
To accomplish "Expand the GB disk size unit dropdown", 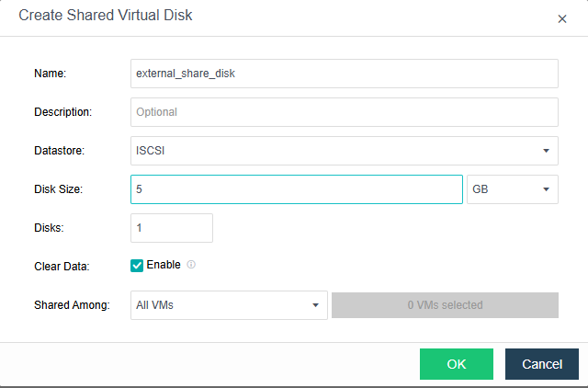I will [x=512, y=189].
